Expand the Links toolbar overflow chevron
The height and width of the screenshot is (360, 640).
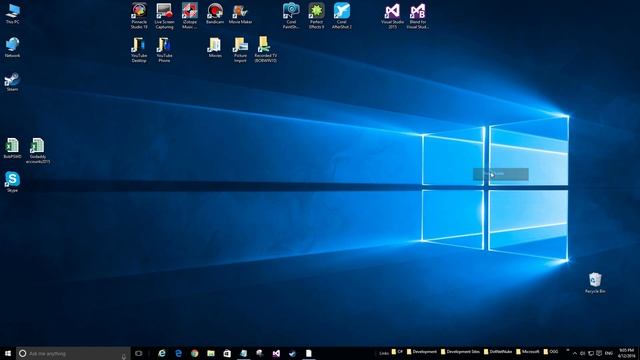pos(568,350)
